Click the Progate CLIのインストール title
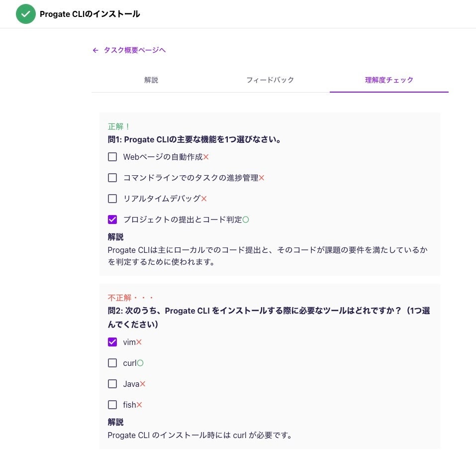This screenshot has height=452, width=476. pyautogui.click(x=89, y=14)
